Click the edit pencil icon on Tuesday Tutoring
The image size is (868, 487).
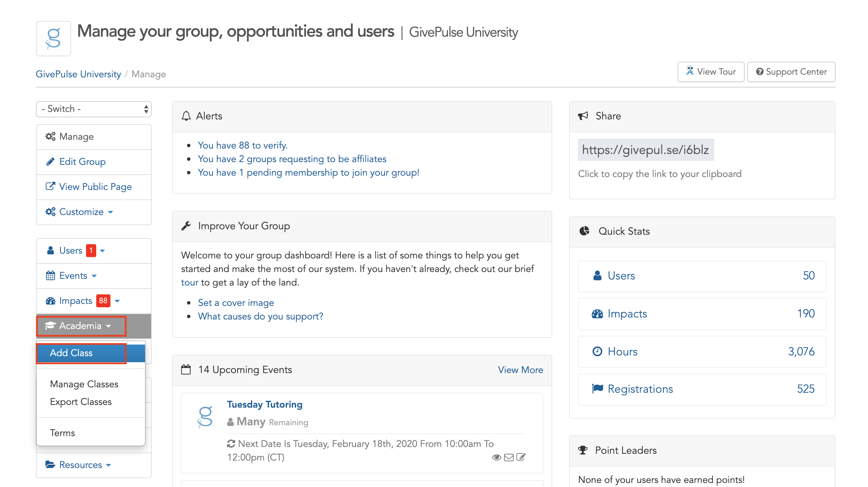pyautogui.click(x=521, y=457)
